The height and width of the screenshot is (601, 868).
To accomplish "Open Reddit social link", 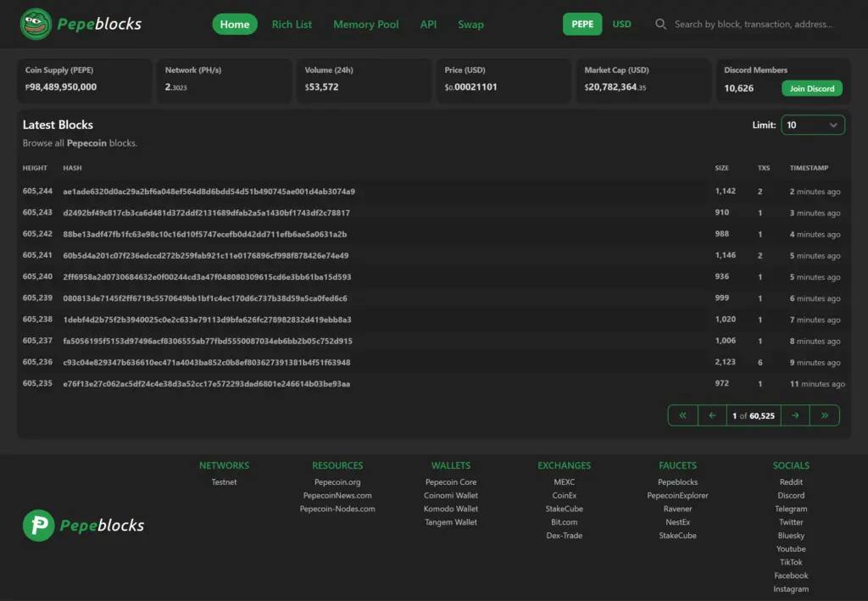I will click(791, 482).
